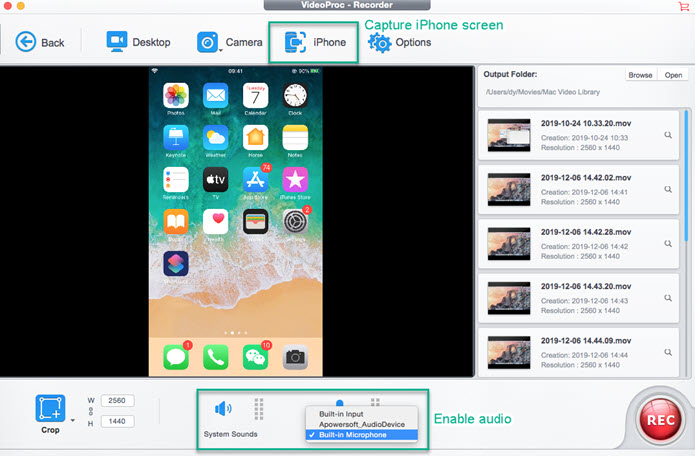The height and width of the screenshot is (456, 695).
Task: Click Keynote app in iPhone preview
Action: [176, 137]
